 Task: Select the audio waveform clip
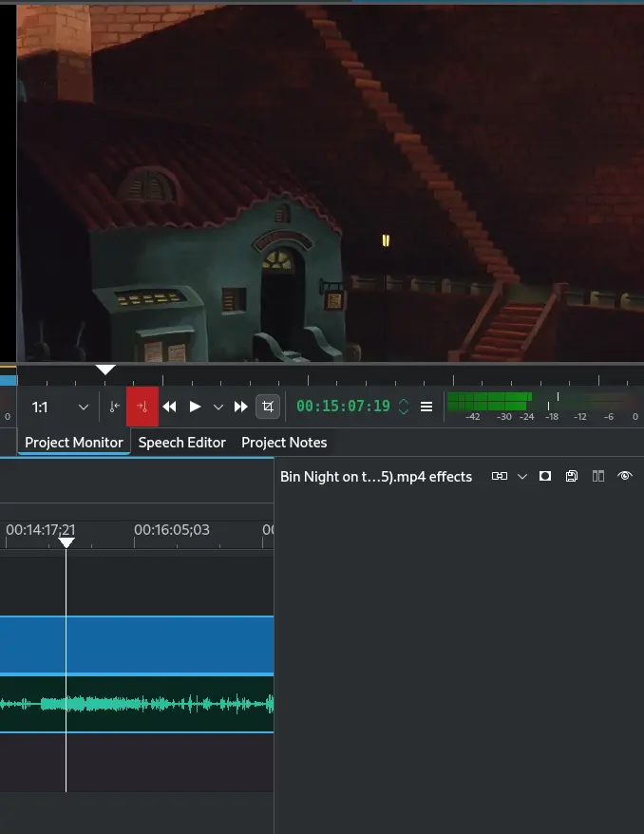click(137, 704)
